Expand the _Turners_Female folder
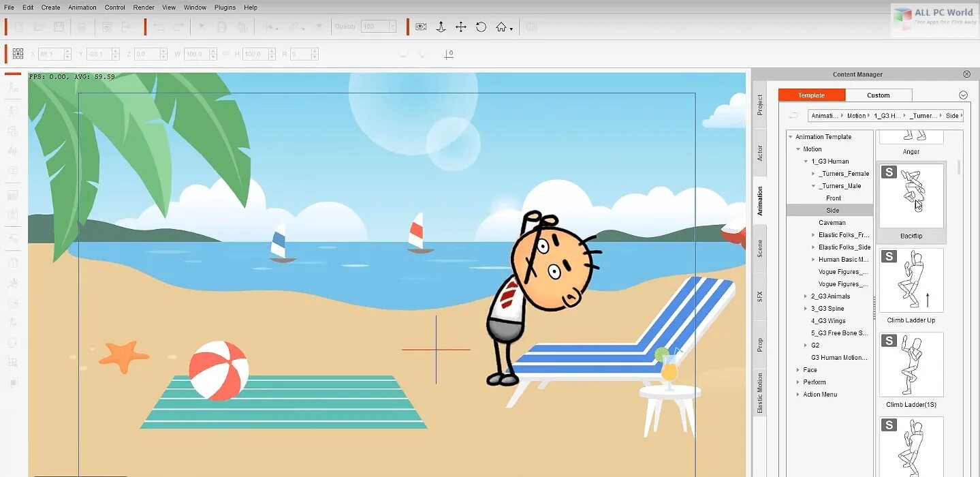 point(813,174)
